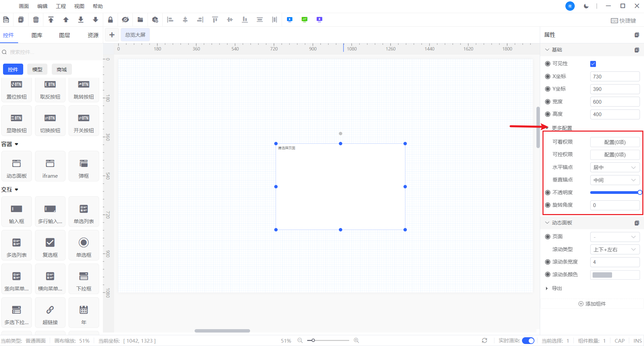Open the 工程 menu
644x346 pixels.
[x=61, y=6]
